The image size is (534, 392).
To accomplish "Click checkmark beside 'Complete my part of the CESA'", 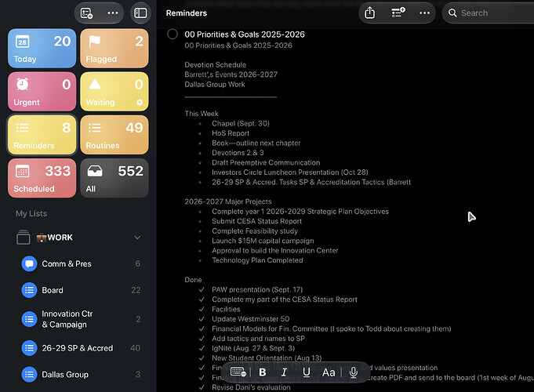I will click(202, 299).
